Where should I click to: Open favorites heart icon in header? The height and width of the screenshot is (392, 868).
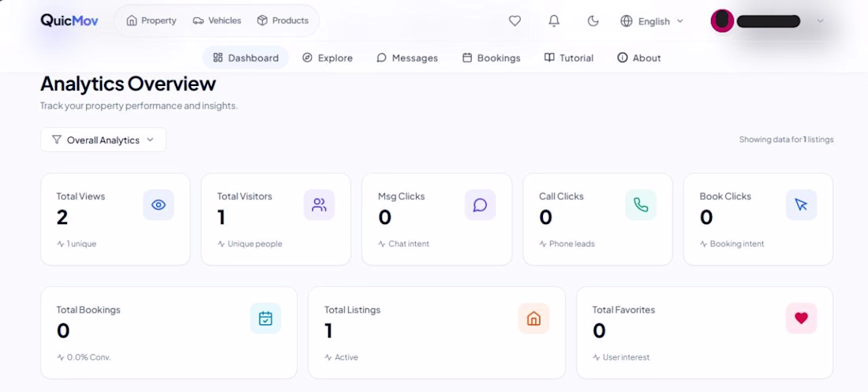coord(514,21)
